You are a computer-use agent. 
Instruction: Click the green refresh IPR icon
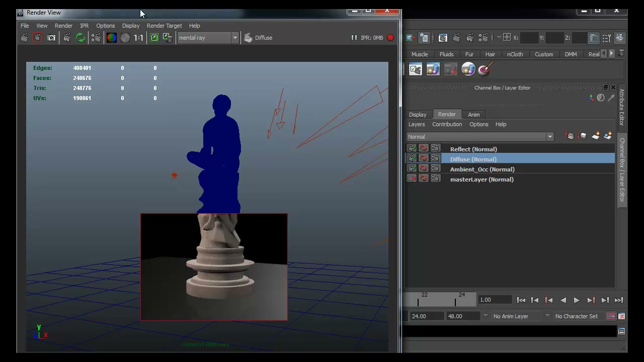pos(80,38)
